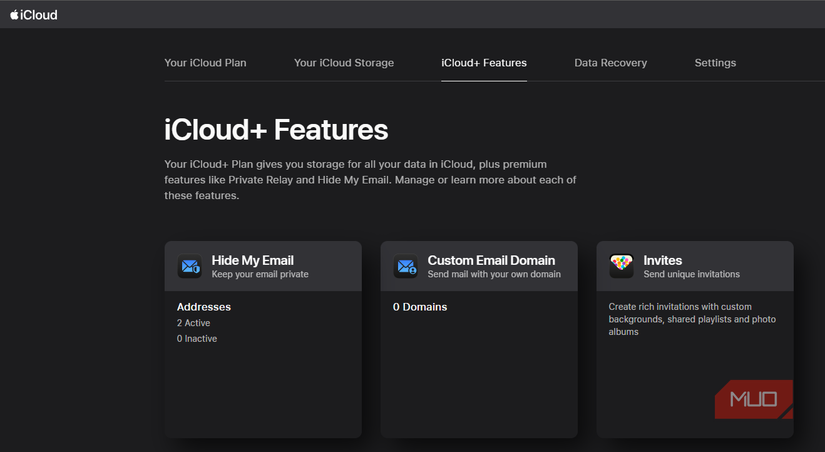Click the 2 Active addresses count
825x452 pixels.
tap(194, 323)
